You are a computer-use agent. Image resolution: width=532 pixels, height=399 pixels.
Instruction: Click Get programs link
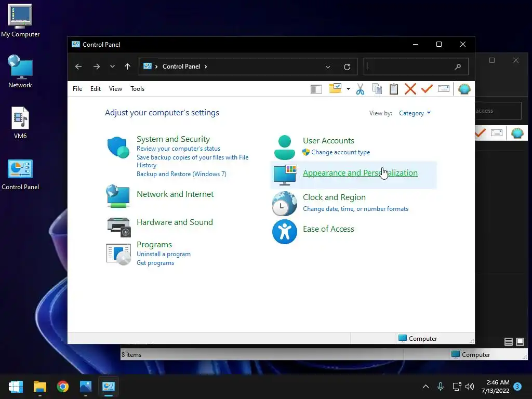155,263
